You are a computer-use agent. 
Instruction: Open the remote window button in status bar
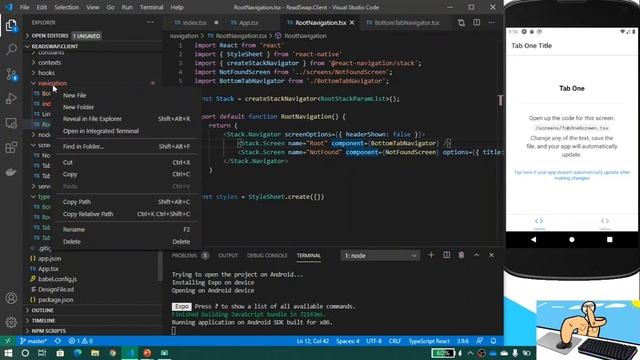click(x=8, y=341)
